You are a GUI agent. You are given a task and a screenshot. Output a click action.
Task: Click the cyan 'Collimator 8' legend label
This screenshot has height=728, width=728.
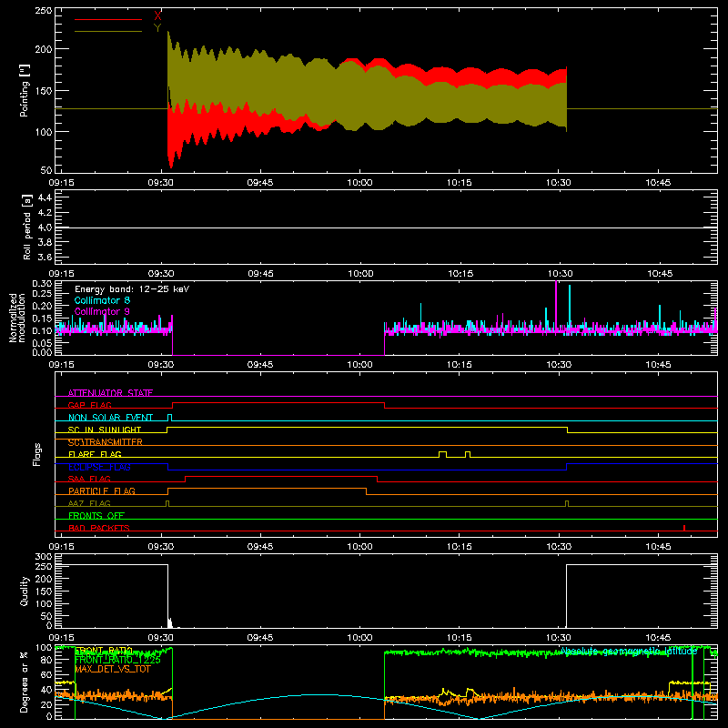(x=102, y=300)
